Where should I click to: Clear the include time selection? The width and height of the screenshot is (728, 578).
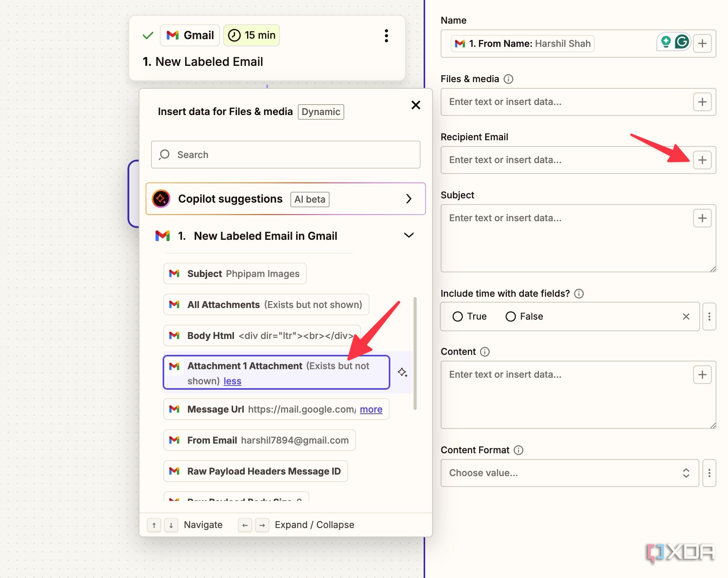pyautogui.click(x=686, y=317)
